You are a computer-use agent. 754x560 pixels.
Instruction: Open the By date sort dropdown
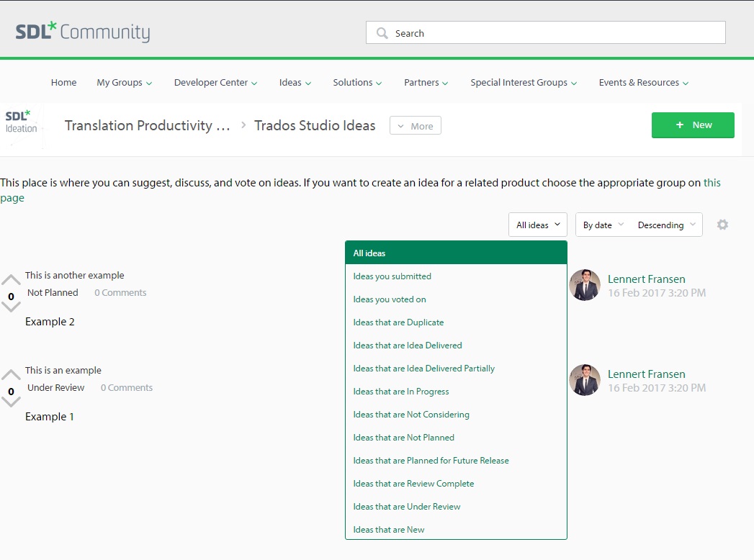click(603, 225)
